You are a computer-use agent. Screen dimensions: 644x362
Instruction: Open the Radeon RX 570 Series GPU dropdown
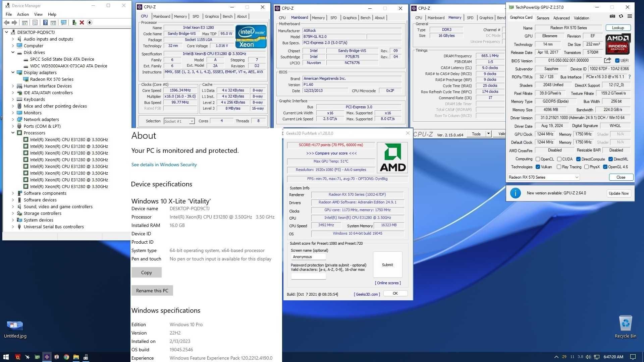[543, 177]
